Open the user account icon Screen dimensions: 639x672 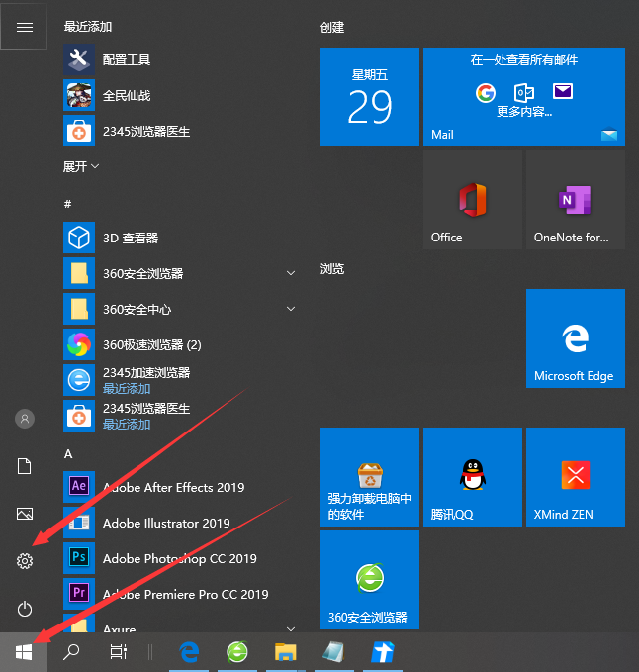[x=25, y=419]
